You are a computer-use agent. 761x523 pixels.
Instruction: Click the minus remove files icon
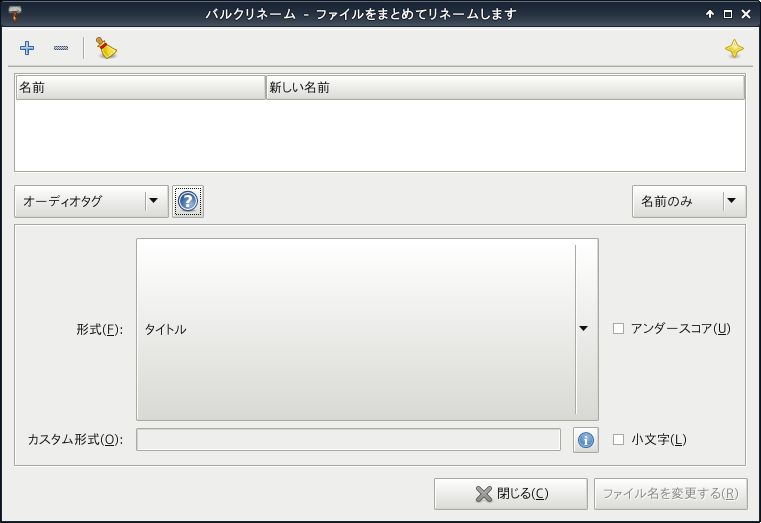click(x=61, y=48)
